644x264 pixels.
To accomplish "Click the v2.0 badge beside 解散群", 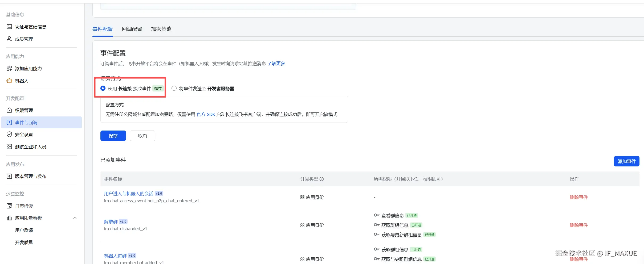I will [123, 221].
